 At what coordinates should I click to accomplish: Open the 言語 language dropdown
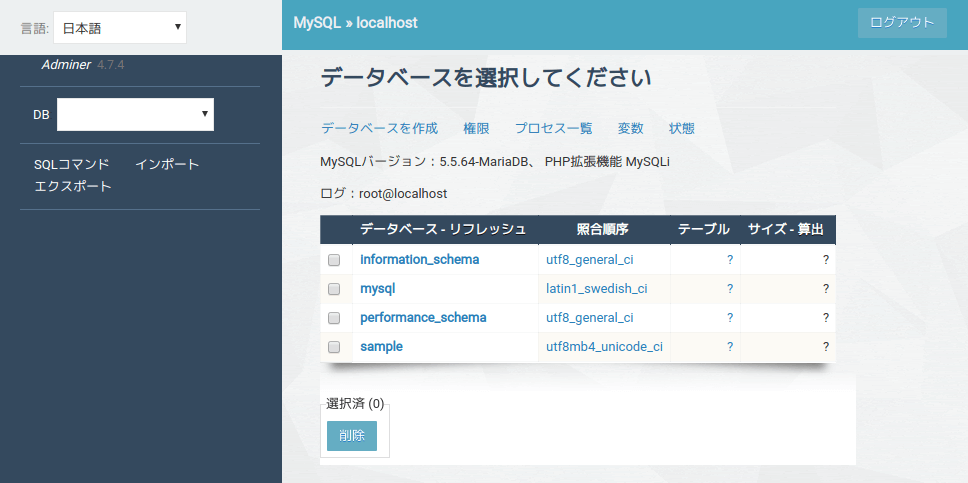click(x=119, y=27)
